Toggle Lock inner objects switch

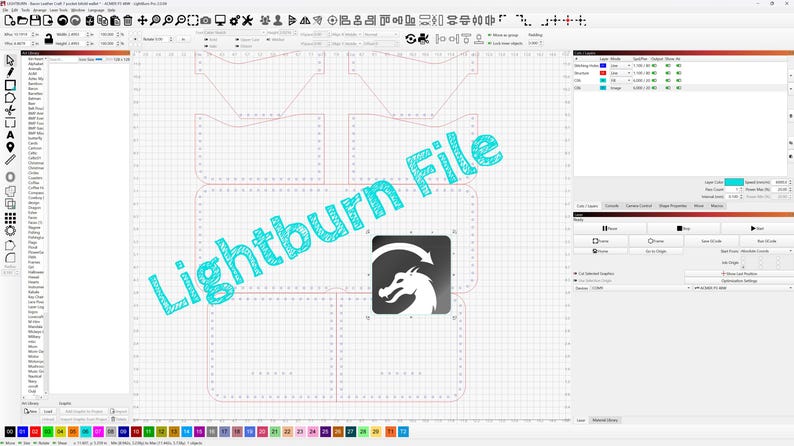(490, 44)
